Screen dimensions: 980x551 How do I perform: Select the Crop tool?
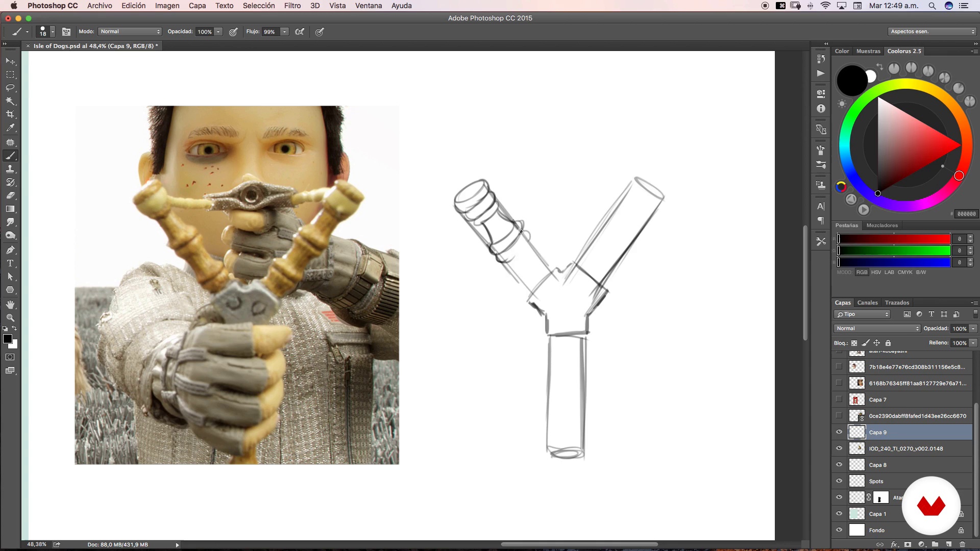(x=10, y=114)
